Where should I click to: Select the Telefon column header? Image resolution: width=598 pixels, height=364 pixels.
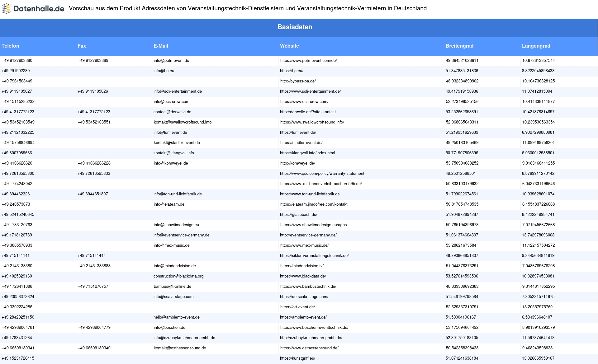coord(10,46)
